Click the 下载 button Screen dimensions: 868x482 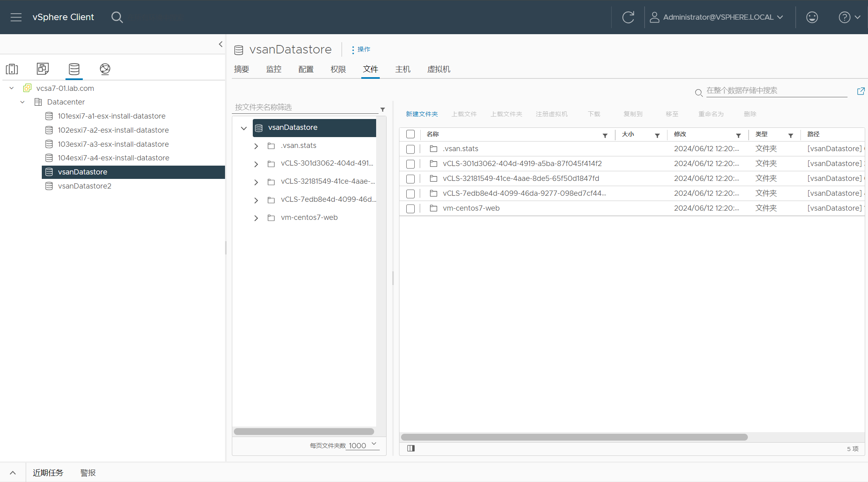pos(594,114)
